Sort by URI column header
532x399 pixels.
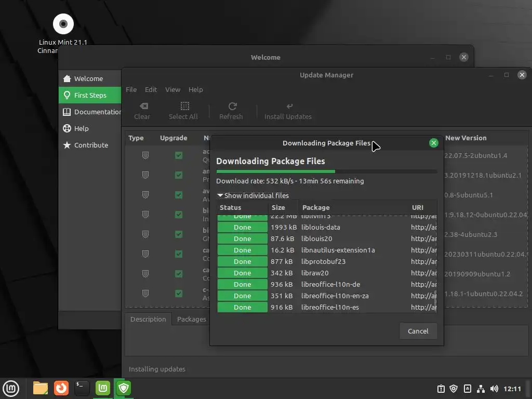pyautogui.click(x=422, y=208)
